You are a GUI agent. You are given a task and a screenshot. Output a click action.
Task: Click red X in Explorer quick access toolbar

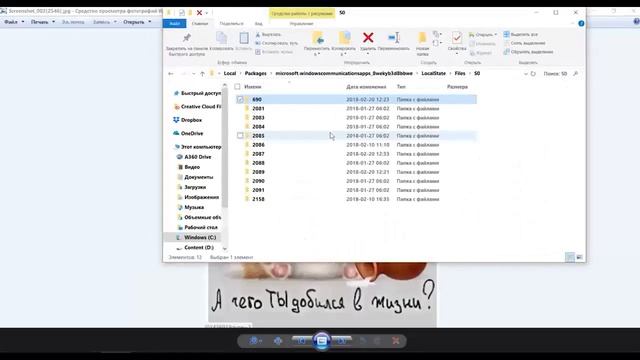pos(199,13)
